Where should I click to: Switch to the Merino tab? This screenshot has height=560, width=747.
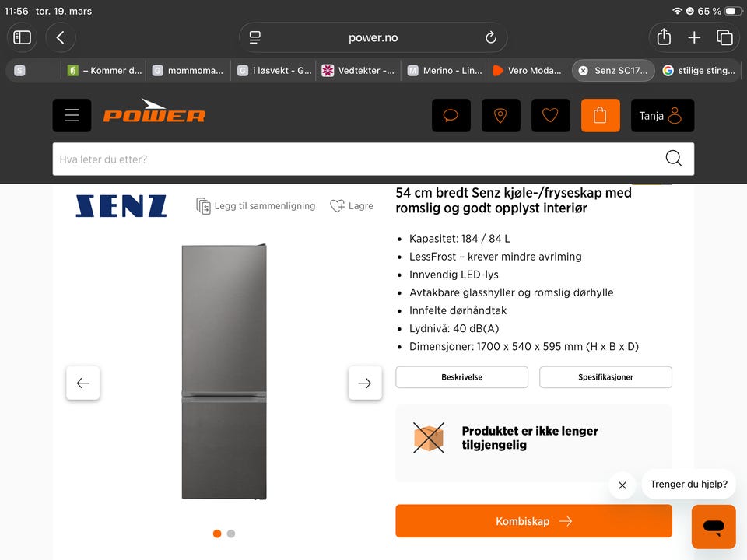pos(445,71)
